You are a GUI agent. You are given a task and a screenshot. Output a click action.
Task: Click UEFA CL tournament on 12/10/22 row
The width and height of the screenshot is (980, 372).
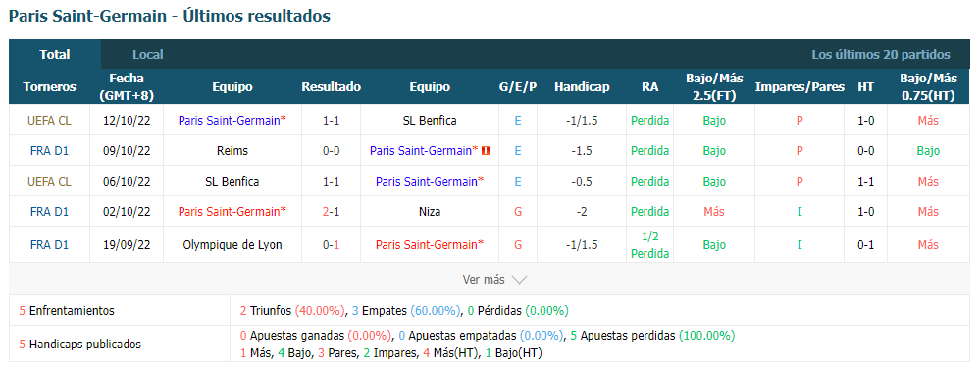point(49,121)
